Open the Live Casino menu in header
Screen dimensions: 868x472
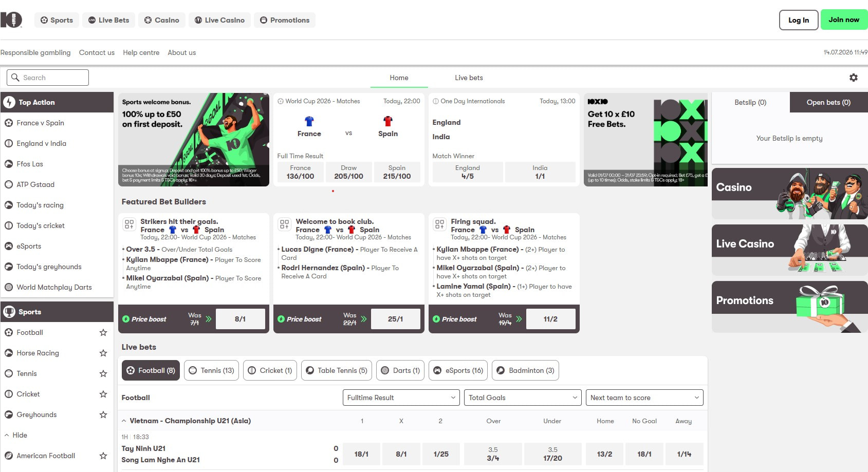(x=219, y=20)
